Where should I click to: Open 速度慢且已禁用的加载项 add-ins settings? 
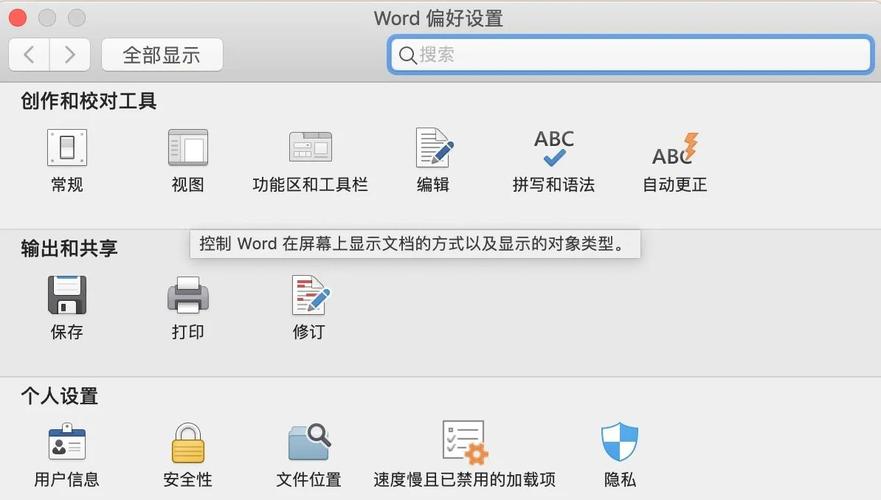click(x=465, y=443)
